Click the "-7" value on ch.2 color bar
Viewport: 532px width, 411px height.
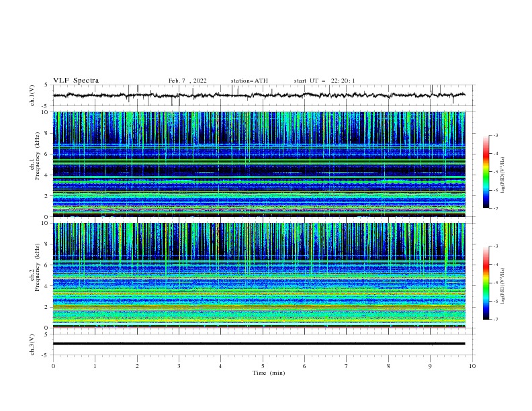pos(496,320)
